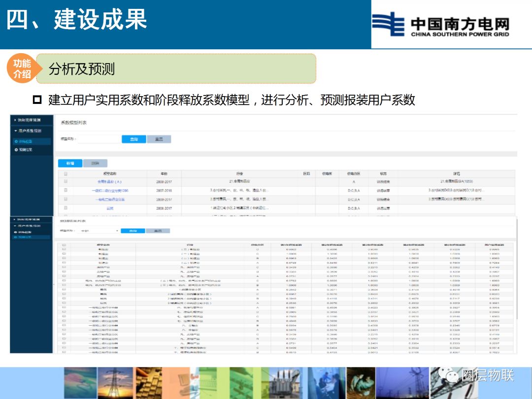Select 训练模型 in the lower panel sidebar

click(24, 232)
